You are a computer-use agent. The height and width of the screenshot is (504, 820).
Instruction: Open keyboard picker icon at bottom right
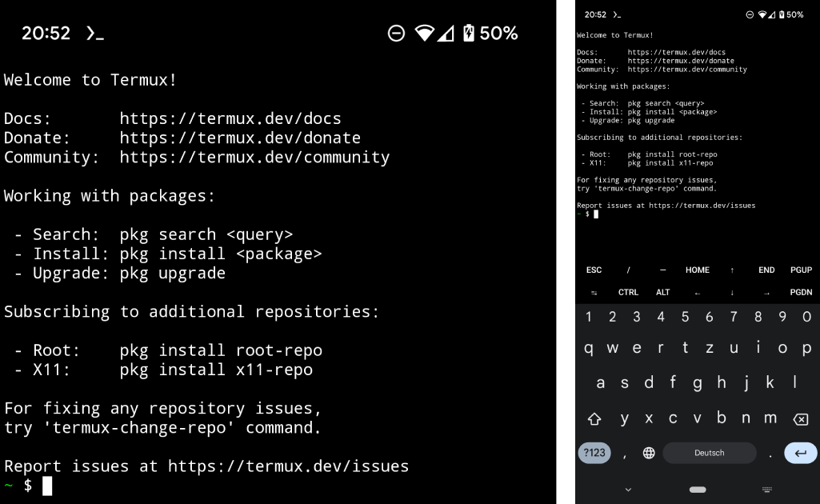pyautogui.click(x=766, y=489)
